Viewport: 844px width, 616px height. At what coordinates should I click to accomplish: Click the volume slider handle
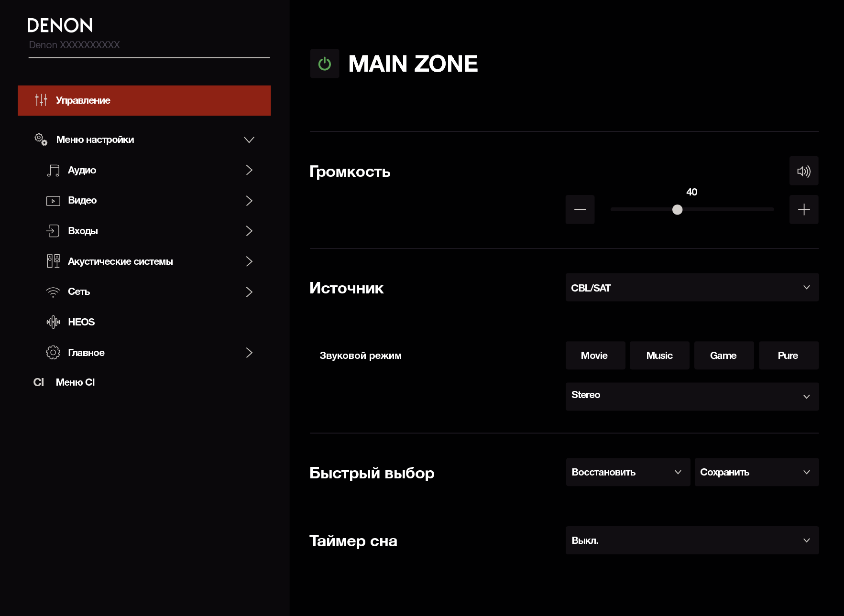[x=677, y=210]
